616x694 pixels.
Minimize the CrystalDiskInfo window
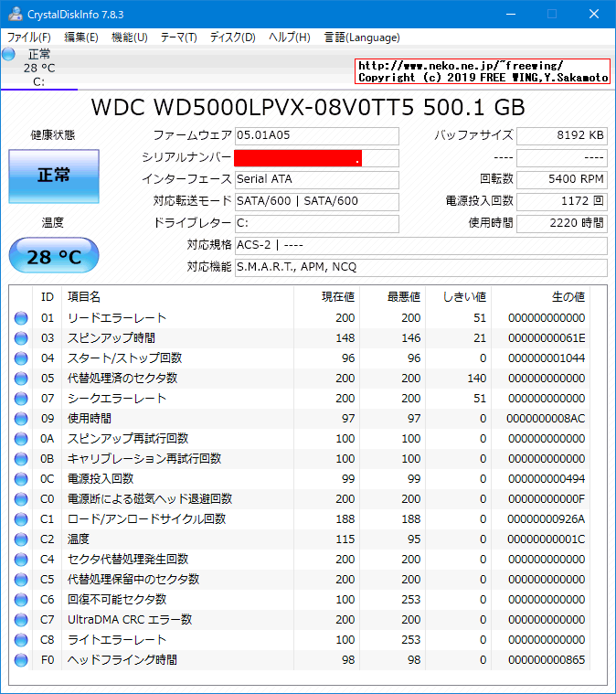pyautogui.click(x=511, y=14)
